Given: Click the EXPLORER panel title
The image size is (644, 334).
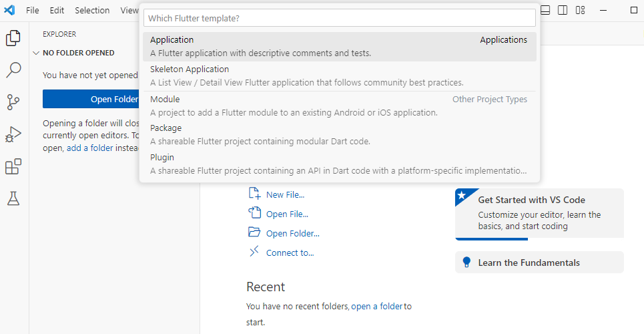Looking at the screenshot, I should [59, 35].
